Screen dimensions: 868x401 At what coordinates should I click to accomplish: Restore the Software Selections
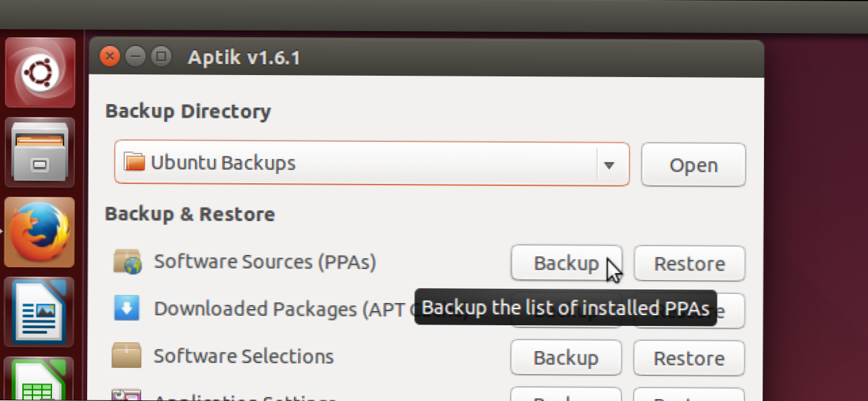coord(690,358)
